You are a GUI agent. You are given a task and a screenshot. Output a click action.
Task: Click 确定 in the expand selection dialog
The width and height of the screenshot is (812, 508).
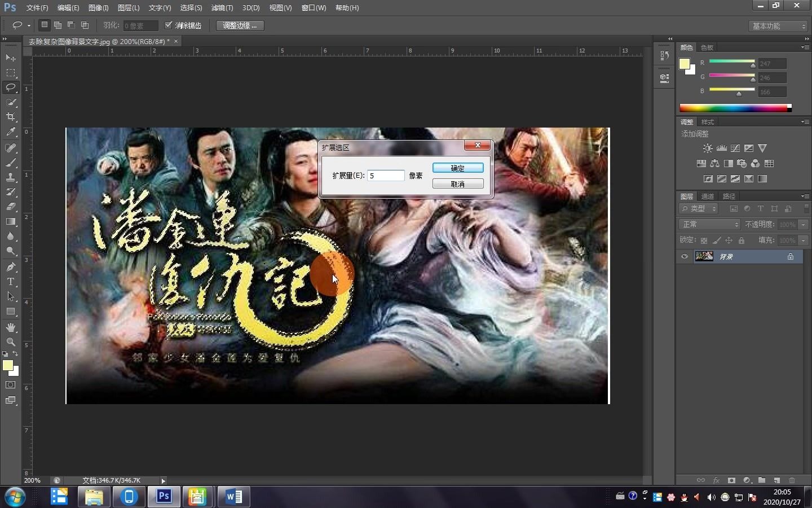click(458, 168)
